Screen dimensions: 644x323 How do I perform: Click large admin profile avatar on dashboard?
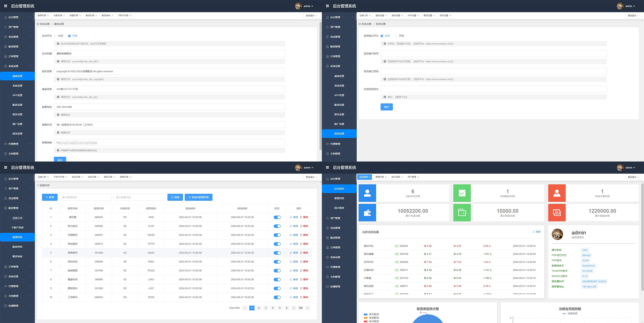pyautogui.click(x=557, y=234)
